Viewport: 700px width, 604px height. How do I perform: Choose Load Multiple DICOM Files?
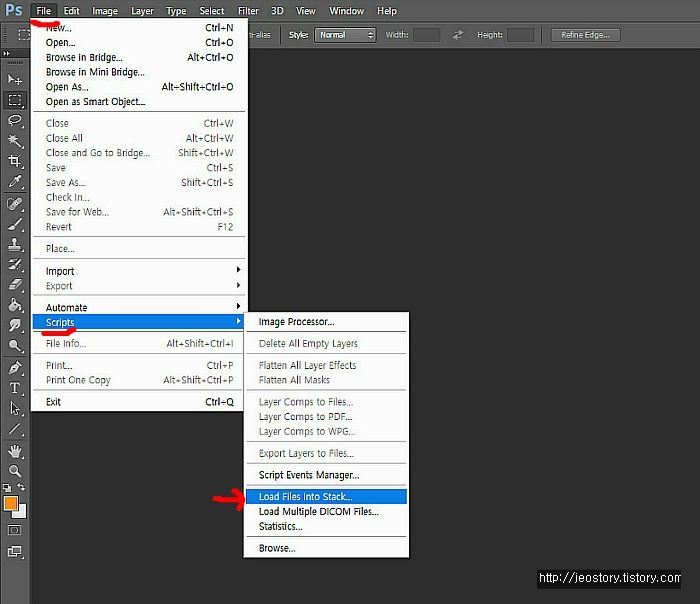pyautogui.click(x=326, y=511)
